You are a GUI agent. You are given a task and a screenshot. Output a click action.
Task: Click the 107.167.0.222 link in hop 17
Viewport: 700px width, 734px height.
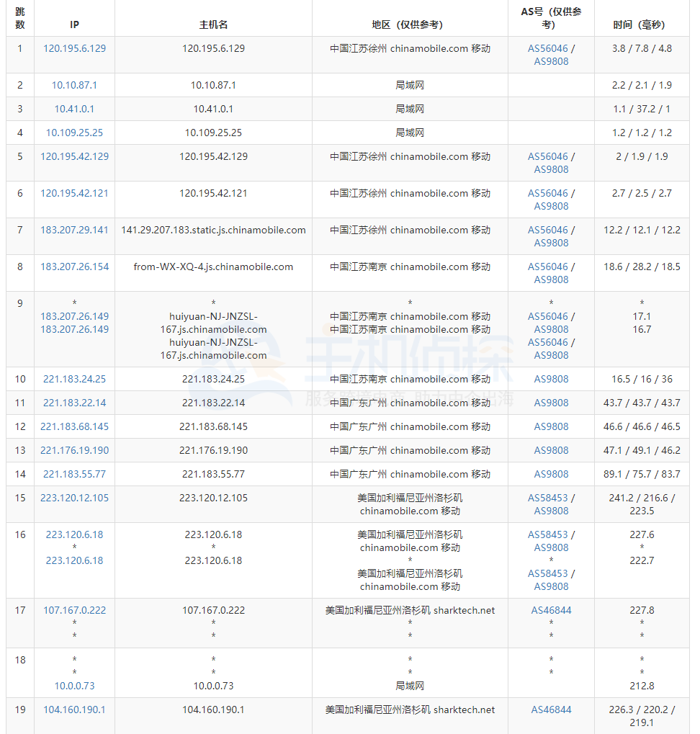coord(74,609)
